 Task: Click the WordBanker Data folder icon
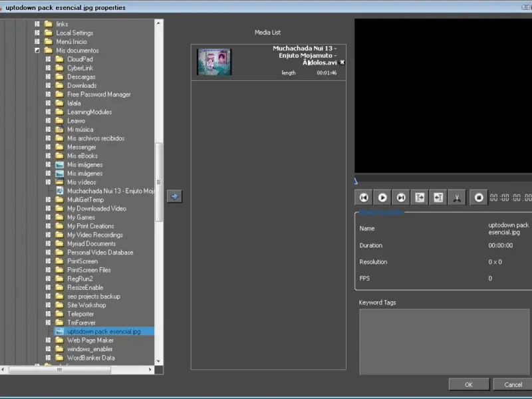59,358
